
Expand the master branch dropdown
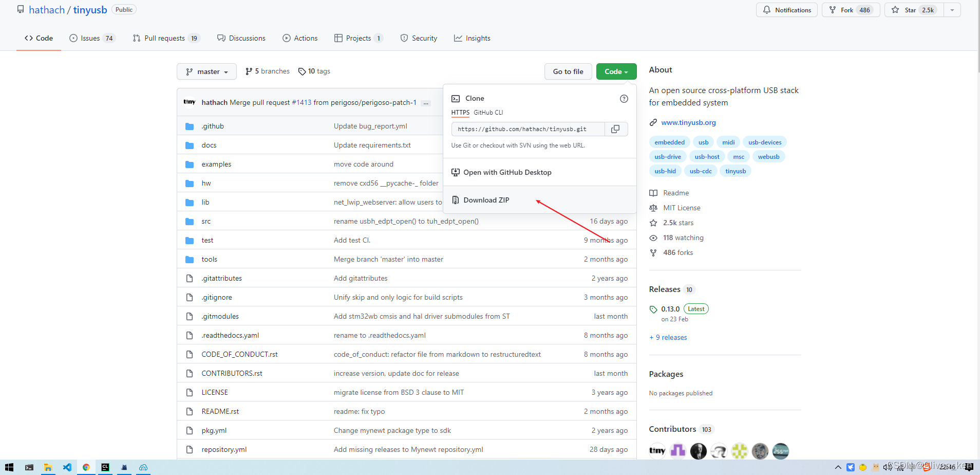tap(206, 71)
